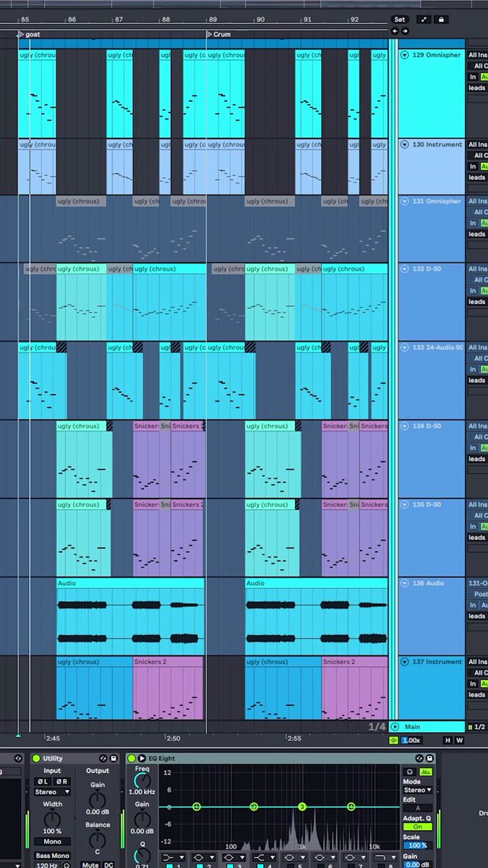Select the goat locator marker
The image size is (488, 868).
click(28, 34)
